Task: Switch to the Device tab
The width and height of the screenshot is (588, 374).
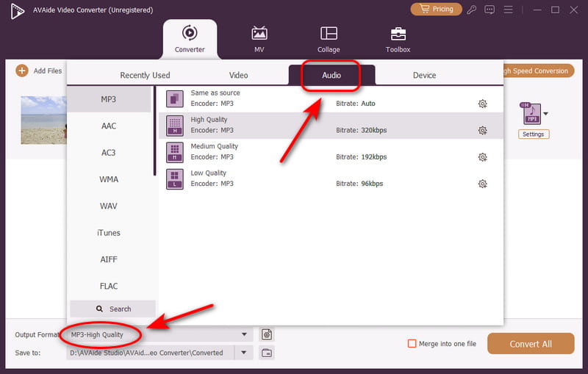Action: pyautogui.click(x=424, y=75)
